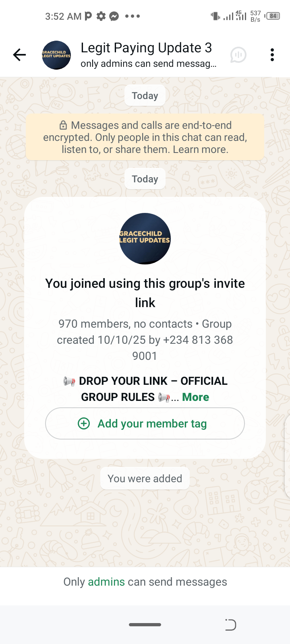The height and width of the screenshot is (644, 290).
Task: Tap the megaphone emoji before DROP YOUR LINK
Action: 69,381
